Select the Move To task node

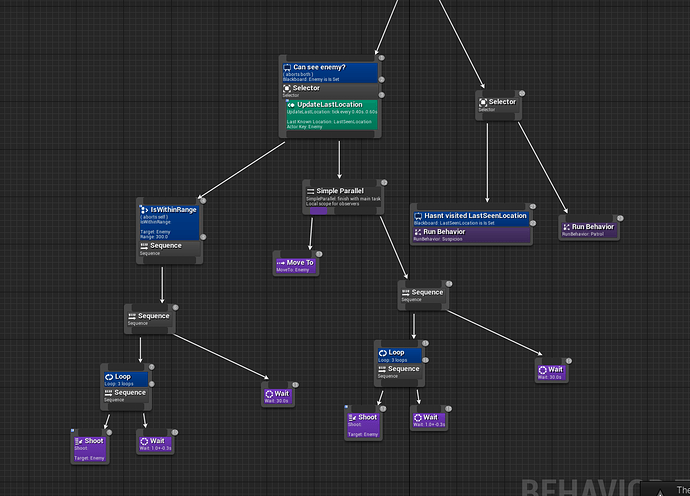tap(296, 265)
